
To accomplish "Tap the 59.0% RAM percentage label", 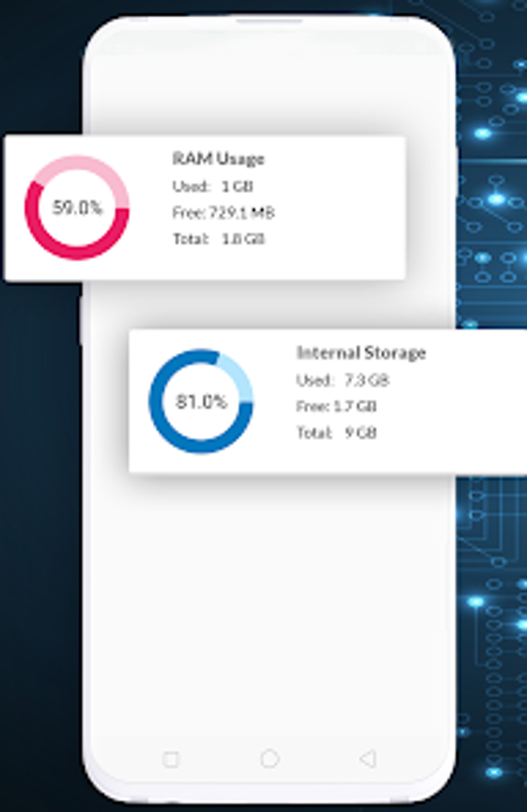I will pyautogui.click(x=77, y=208).
